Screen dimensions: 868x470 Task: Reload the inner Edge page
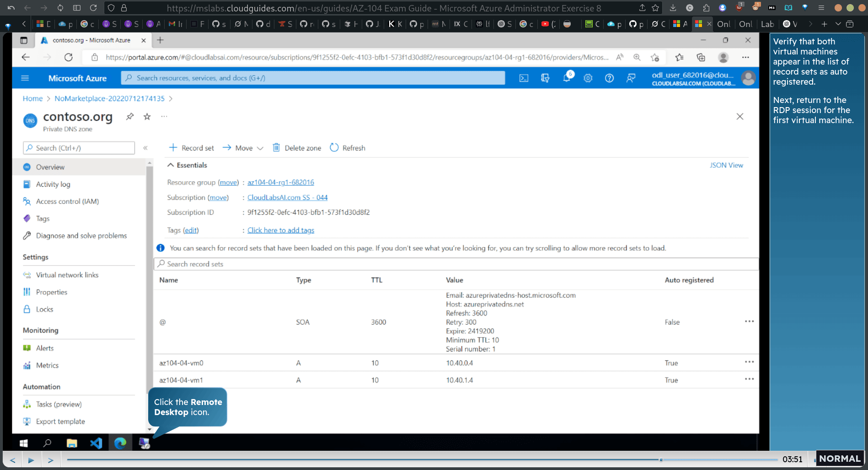[x=69, y=57]
